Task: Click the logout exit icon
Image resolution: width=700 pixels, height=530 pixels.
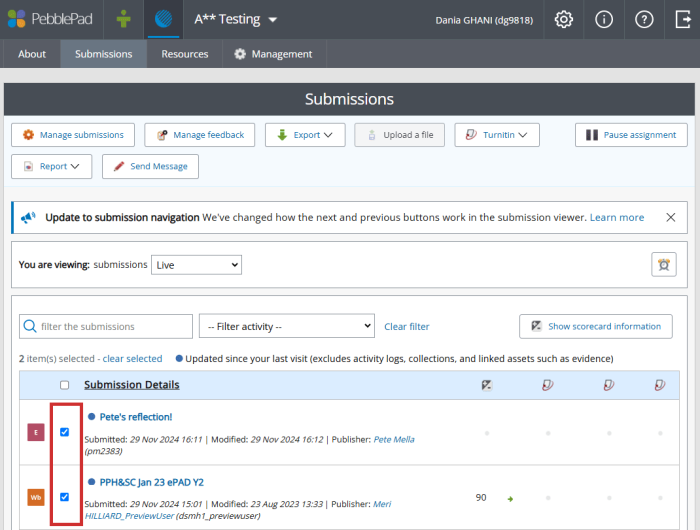Action: 683,20
